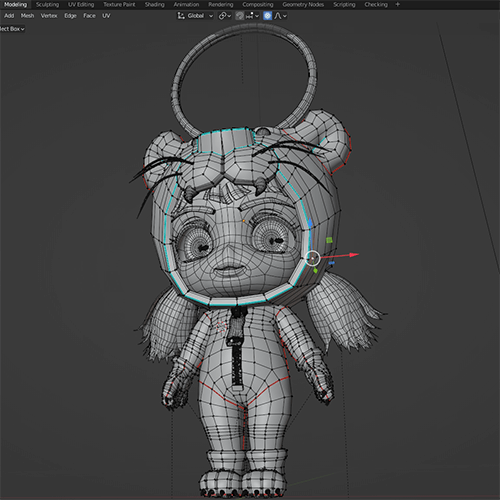
Task: Click the white gizmo center circle
Action: click(313, 258)
